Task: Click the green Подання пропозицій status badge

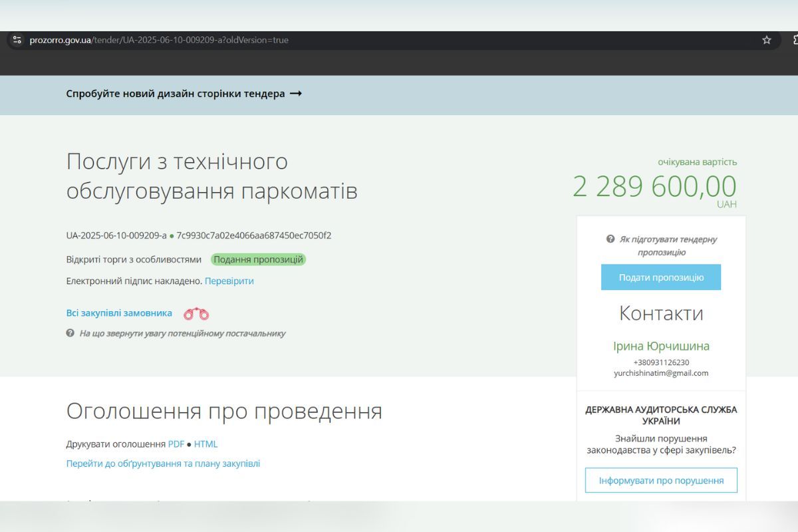Action: 259,259
